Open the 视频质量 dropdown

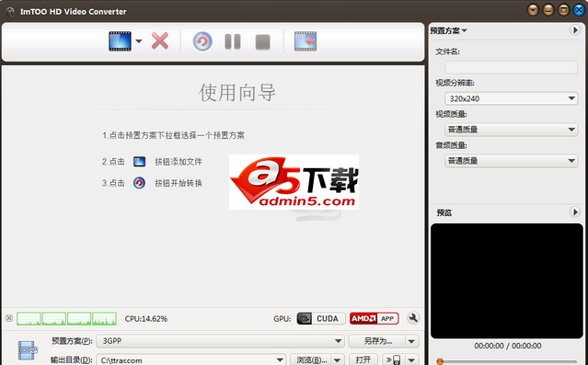pos(511,130)
